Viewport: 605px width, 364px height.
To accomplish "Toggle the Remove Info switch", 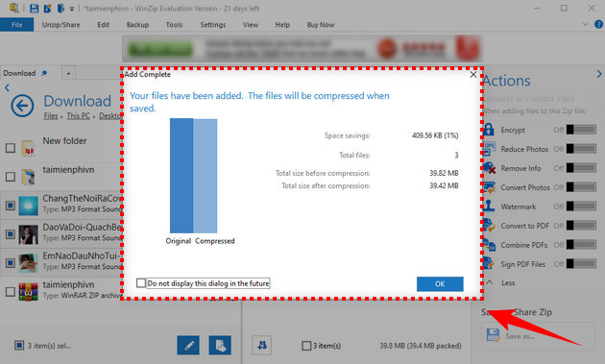I will coord(581,168).
